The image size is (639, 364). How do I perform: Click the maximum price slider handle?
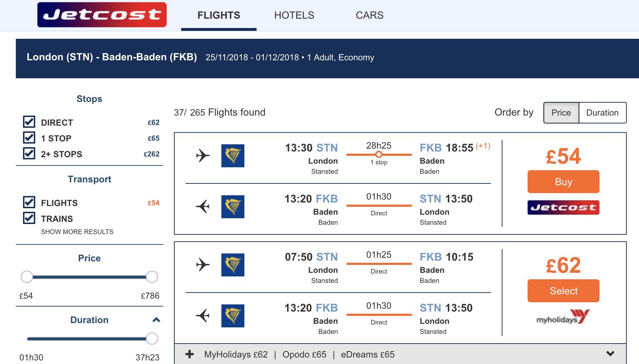point(152,277)
